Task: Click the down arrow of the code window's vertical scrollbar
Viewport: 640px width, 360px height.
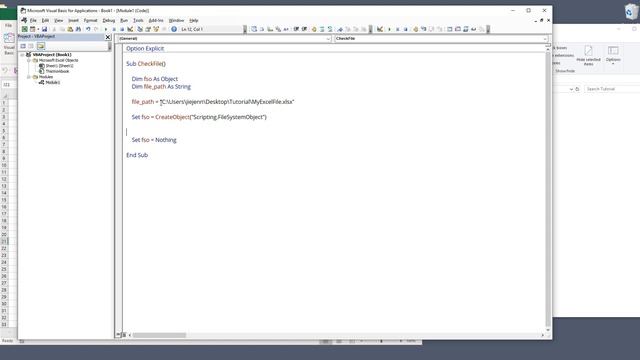Action: click(x=548, y=329)
